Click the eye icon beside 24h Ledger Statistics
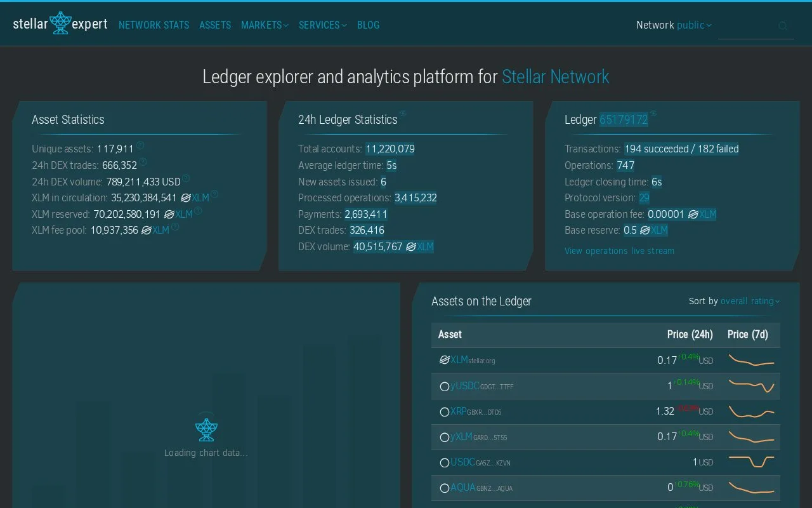Viewport: 812px width, 508px height. pos(403,114)
